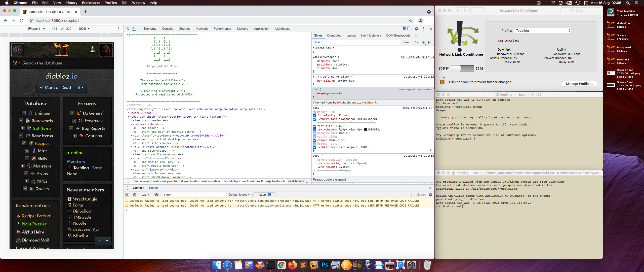Open DevTools settings gear
644x272 pixels.
416,29
